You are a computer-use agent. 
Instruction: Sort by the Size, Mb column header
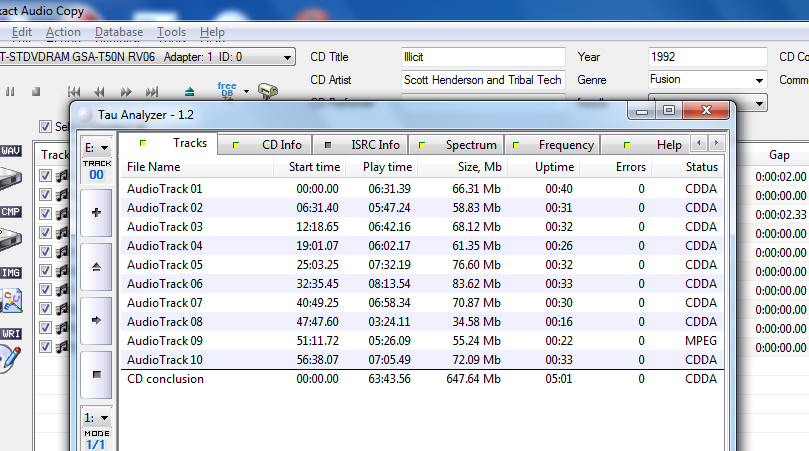point(463,167)
